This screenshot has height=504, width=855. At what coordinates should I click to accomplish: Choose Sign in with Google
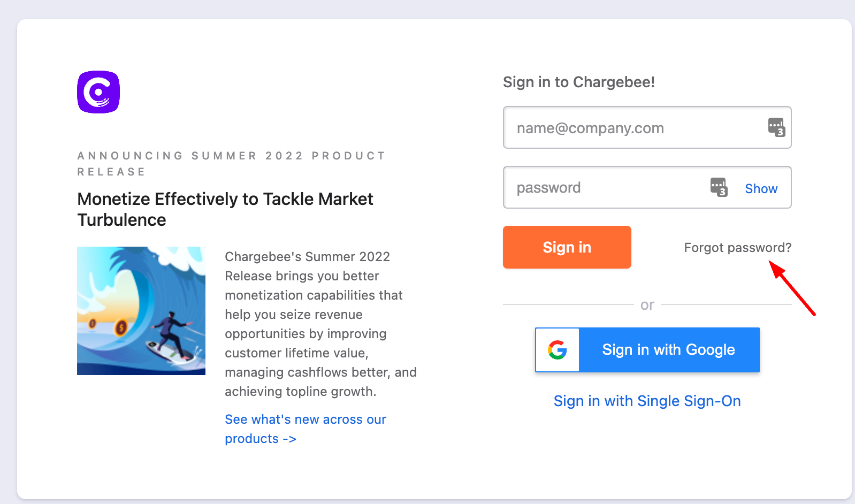(668, 350)
